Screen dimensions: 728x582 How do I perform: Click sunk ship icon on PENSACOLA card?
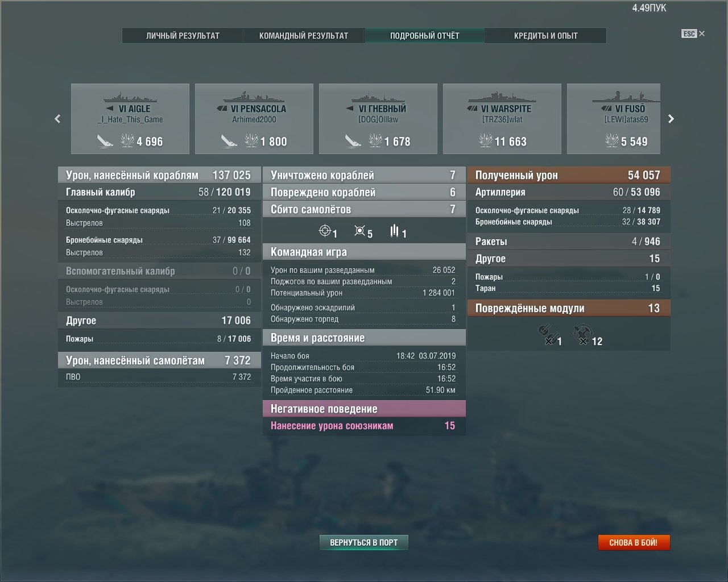click(x=229, y=140)
